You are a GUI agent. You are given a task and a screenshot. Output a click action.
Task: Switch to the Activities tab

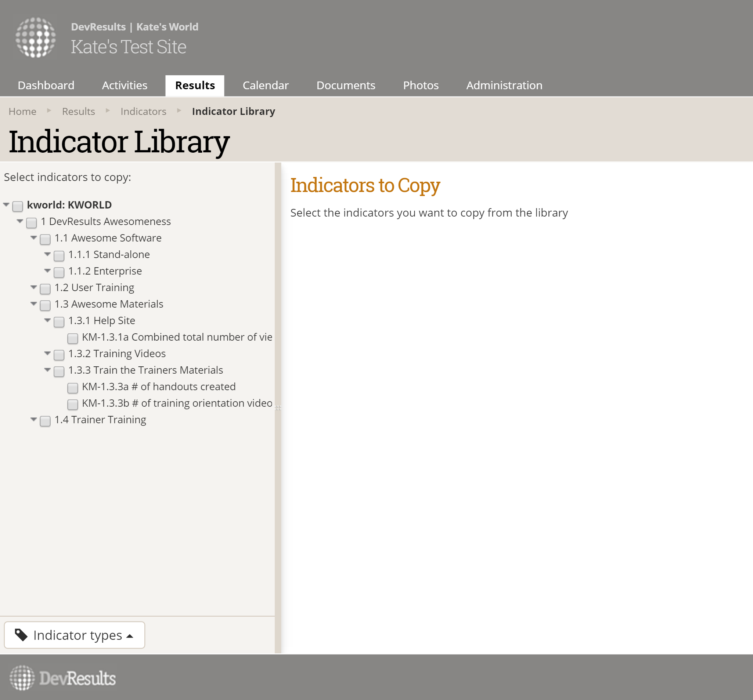pos(125,85)
